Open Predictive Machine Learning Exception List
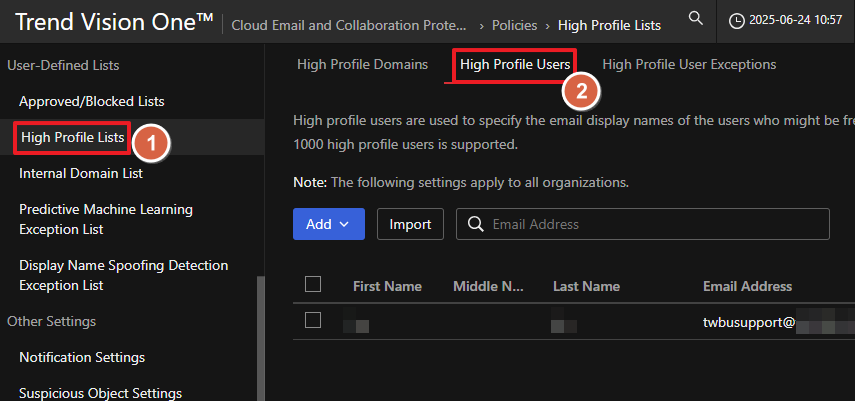 pyautogui.click(x=105, y=219)
